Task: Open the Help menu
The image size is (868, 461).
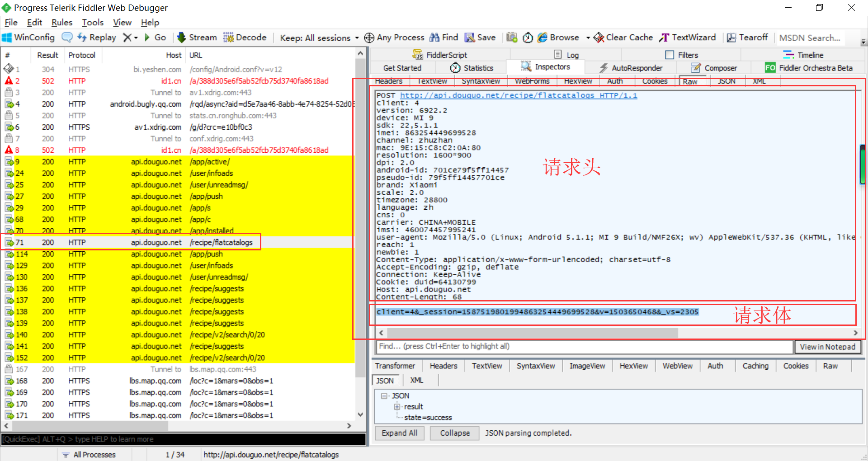Action: click(x=150, y=22)
